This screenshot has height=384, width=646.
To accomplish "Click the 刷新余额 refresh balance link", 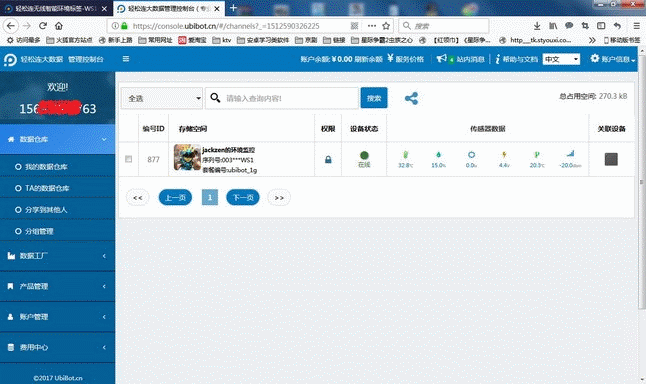I will click(x=368, y=59).
